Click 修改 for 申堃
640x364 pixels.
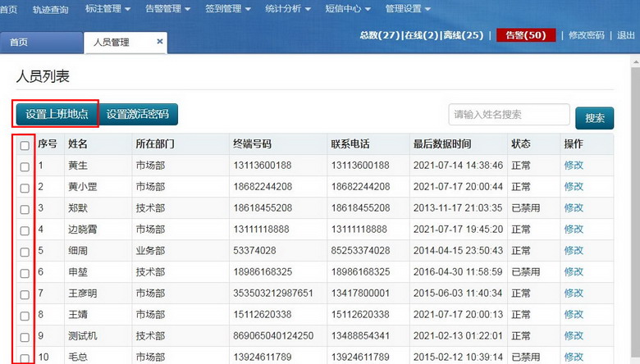tap(574, 271)
